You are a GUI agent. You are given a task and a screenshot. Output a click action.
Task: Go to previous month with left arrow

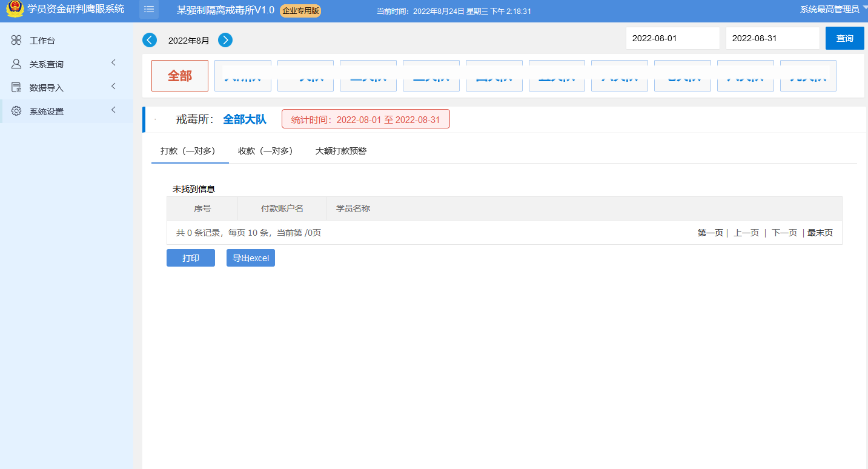[150, 40]
